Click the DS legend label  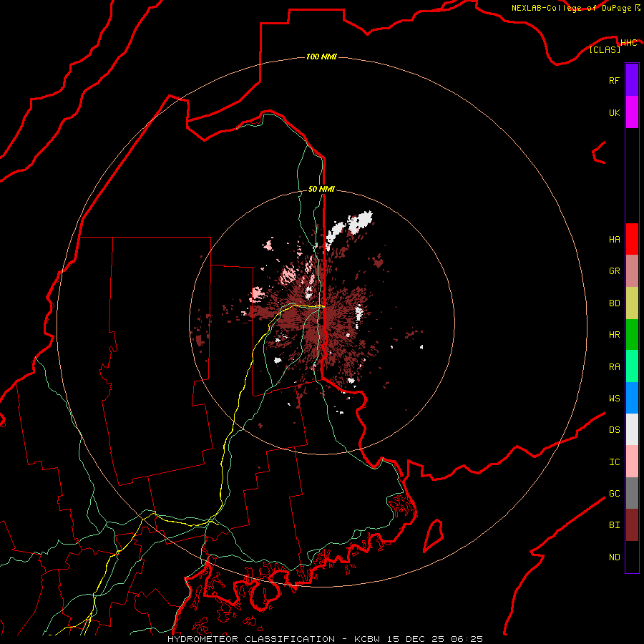click(x=614, y=430)
